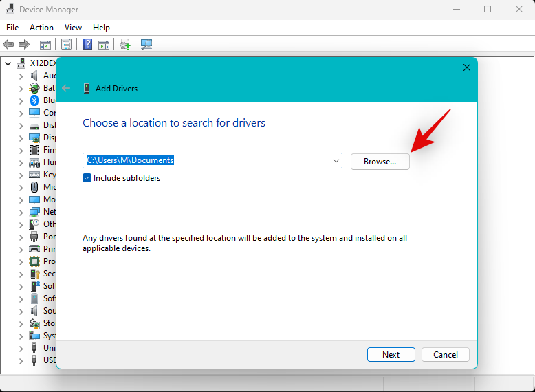Expand the USB category chevron at bottom
This screenshot has height=392, width=535.
pos(21,360)
